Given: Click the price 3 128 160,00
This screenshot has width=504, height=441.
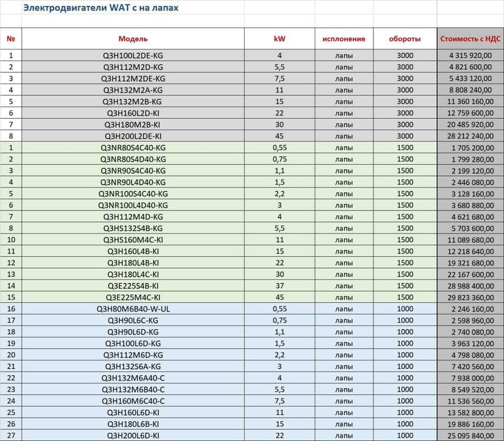Looking at the screenshot, I should 472,194.
